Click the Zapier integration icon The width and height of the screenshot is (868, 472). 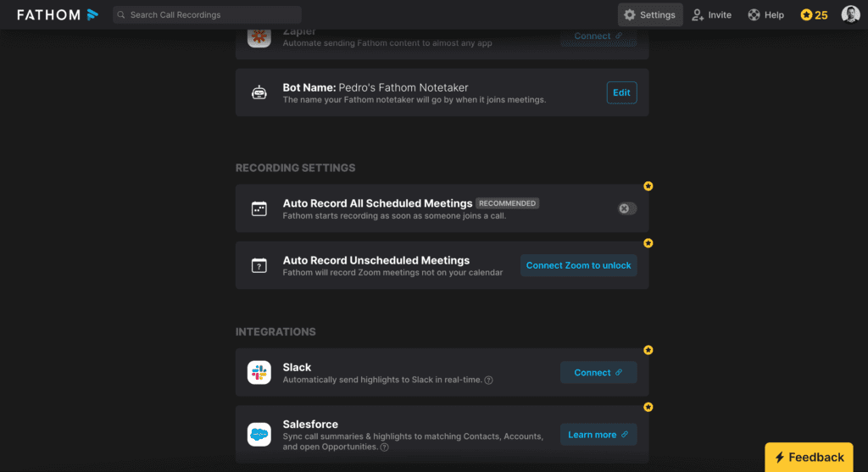[x=259, y=36]
